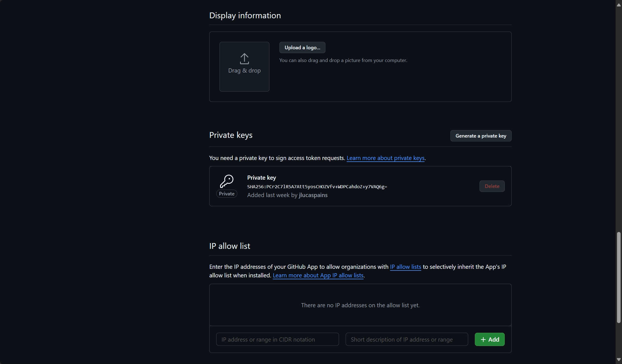The width and height of the screenshot is (622, 364).
Task: Click the jlucaspains username
Action: [x=313, y=195]
